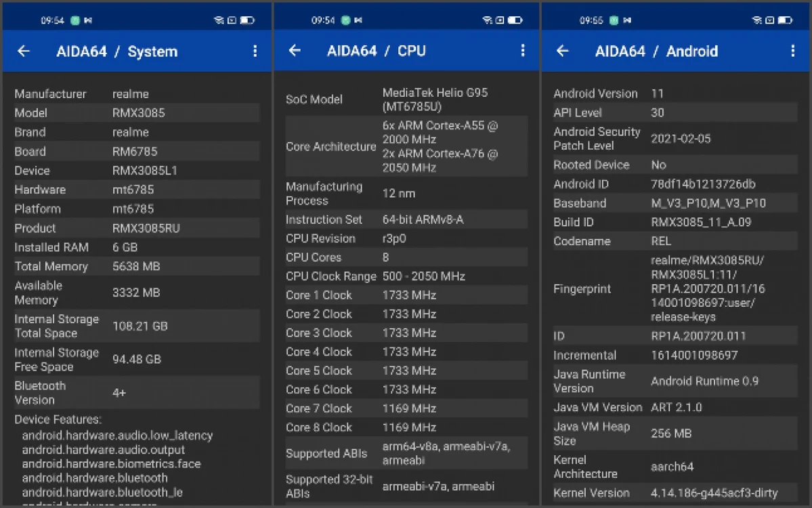Select Java VM Heap Size 256 MB
The width and height of the screenshot is (812, 508).
[x=671, y=433]
